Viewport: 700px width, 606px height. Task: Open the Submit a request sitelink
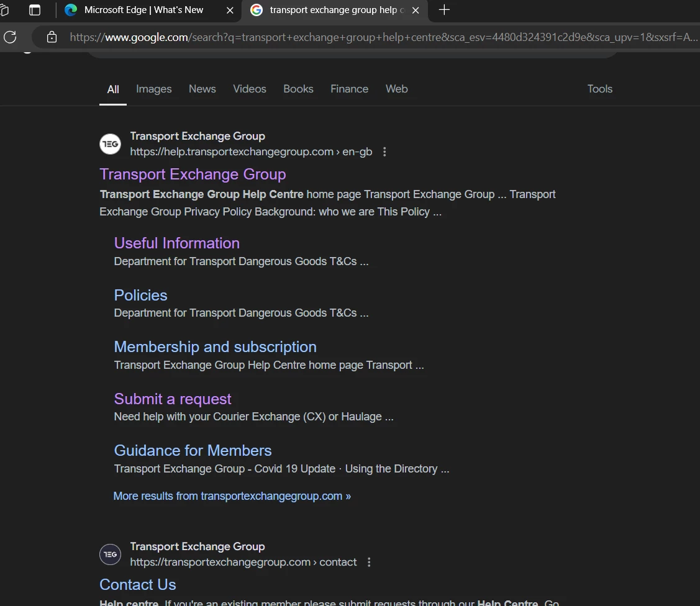(x=172, y=399)
